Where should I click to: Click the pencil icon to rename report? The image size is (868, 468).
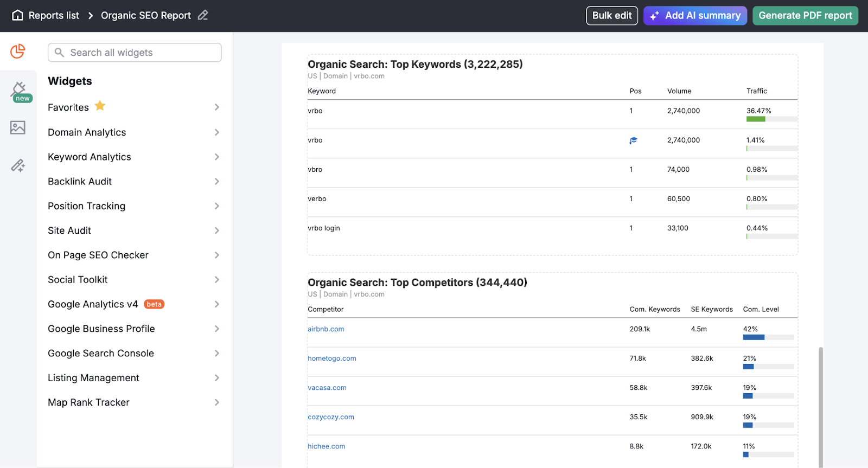(x=203, y=16)
